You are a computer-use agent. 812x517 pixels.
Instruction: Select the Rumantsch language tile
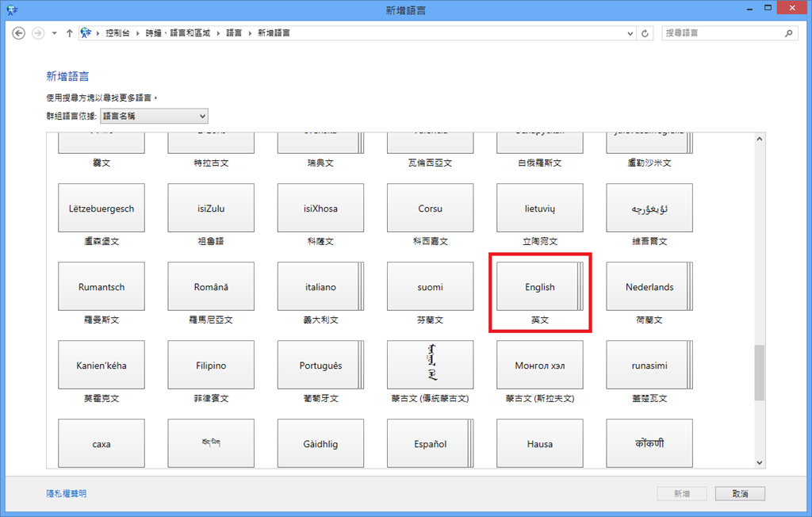pyautogui.click(x=101, y=286)
